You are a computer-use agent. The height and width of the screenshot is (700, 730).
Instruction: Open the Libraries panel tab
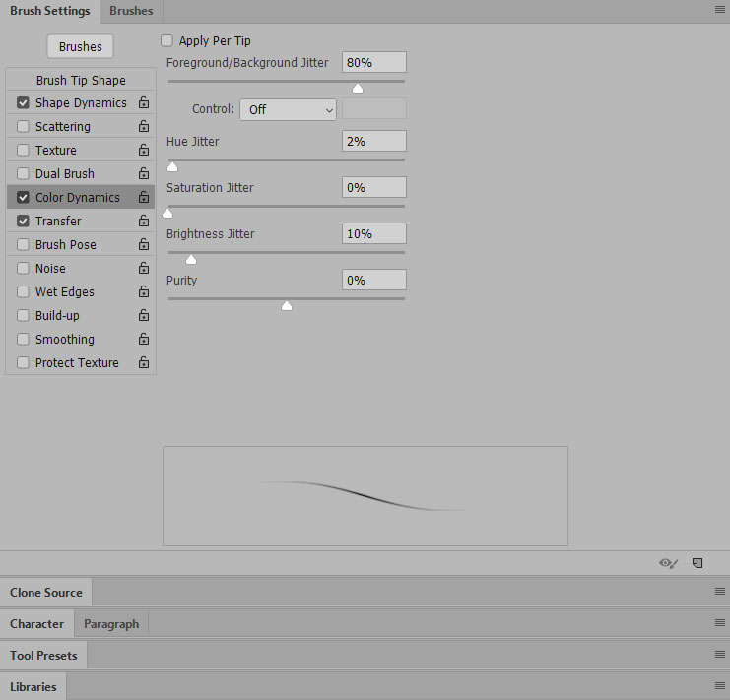click(x=33, y=686)
